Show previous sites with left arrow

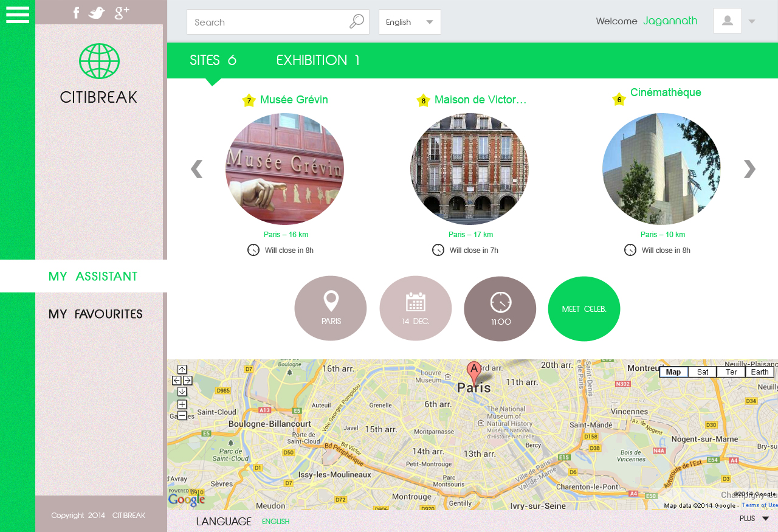click(x=196, y=169)
